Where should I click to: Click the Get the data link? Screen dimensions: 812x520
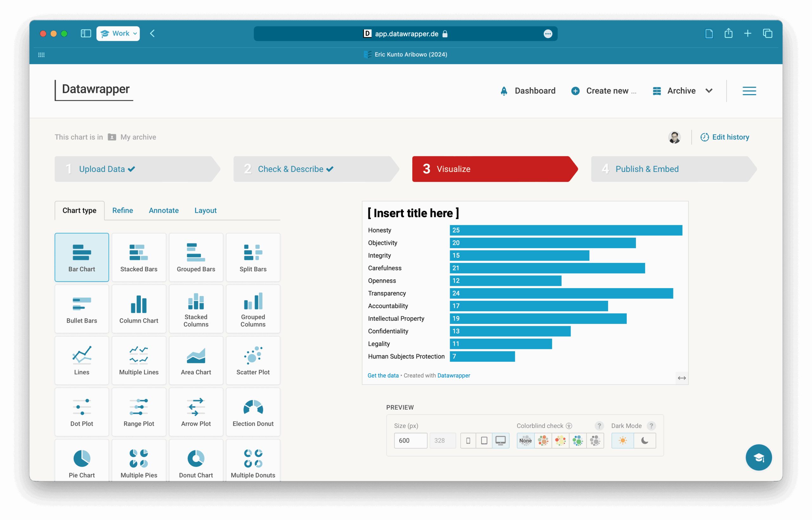(x=383, y=375)
